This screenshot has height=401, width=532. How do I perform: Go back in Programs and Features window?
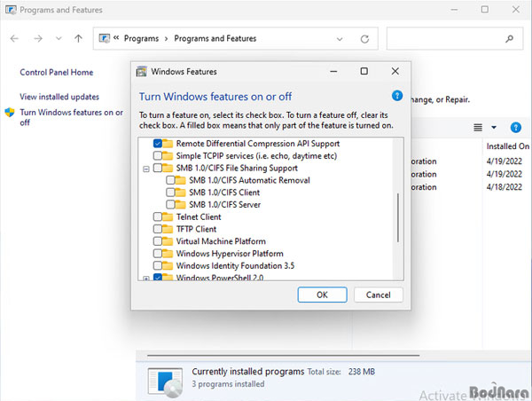14,39
